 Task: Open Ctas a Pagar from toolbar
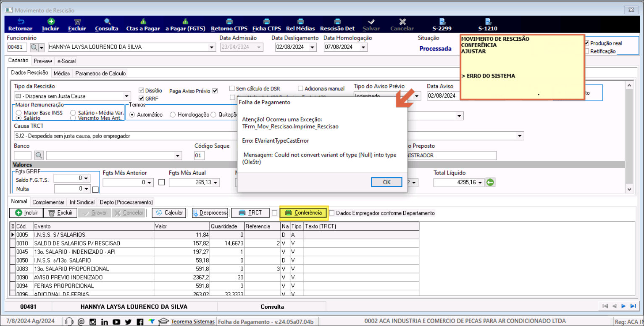143,21
